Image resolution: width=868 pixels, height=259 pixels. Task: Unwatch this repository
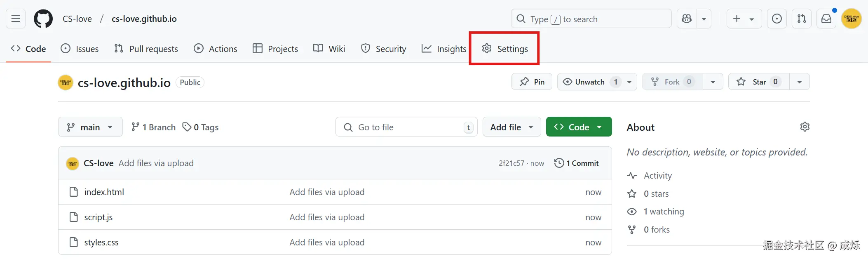[589, 82]
